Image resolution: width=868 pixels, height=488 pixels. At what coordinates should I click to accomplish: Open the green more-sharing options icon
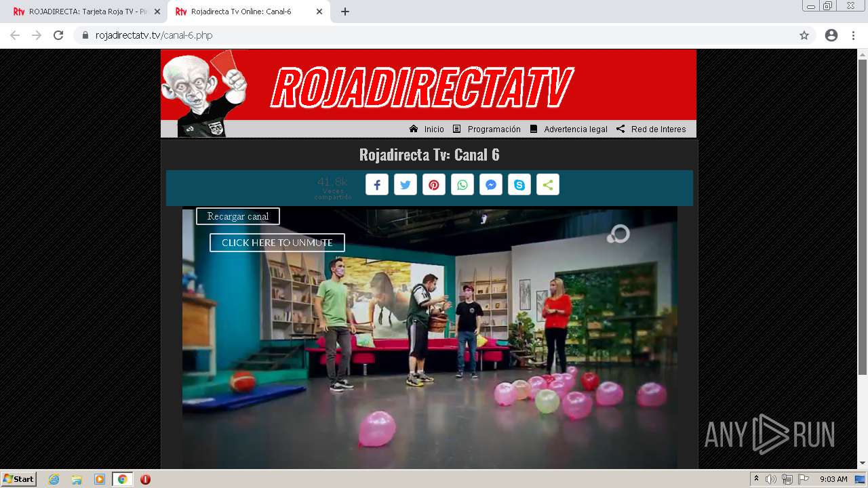548,185
